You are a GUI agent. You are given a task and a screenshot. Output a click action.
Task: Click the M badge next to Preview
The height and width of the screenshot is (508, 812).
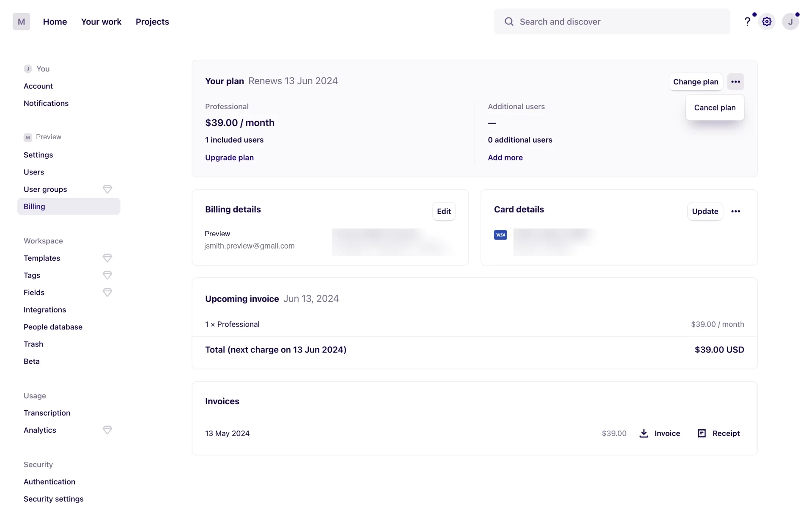(28, 138)
